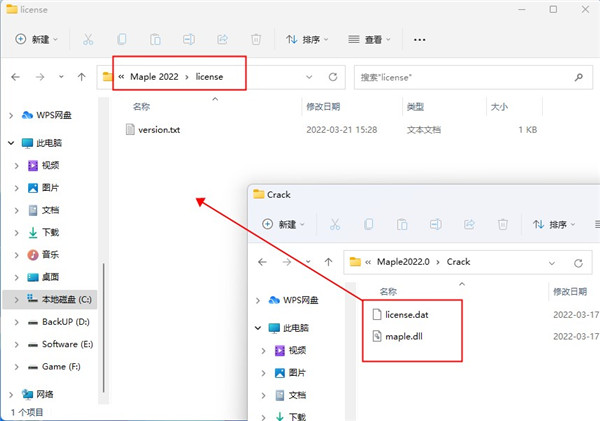Collapse 此电脑 node in Crack window sidebar
This screenshot has width=600, height=421.
pos(258,328)
